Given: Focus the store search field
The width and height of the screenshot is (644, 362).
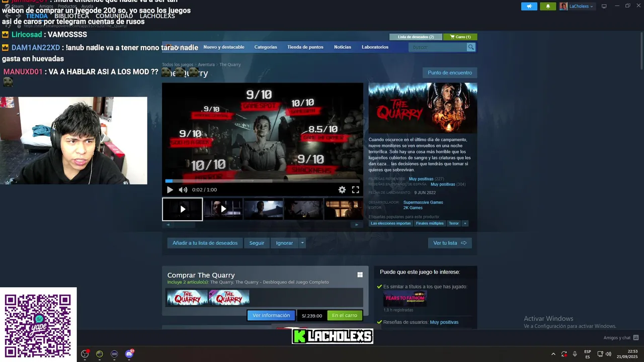Looking at the screenshot, I should (x=438, y=47).
